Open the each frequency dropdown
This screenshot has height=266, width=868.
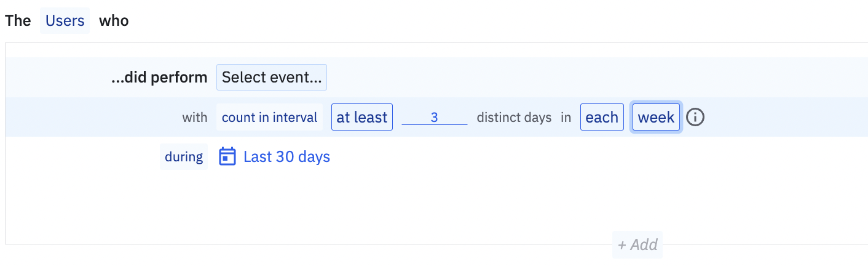(602, 117)
